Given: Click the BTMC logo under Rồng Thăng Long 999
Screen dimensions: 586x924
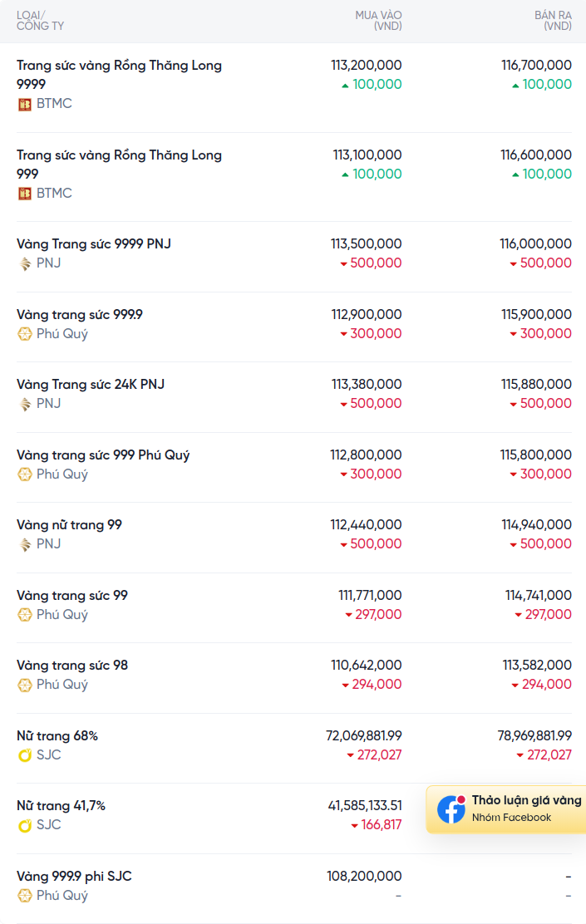Looking at the screenshot, I should [x=24, y=194].
